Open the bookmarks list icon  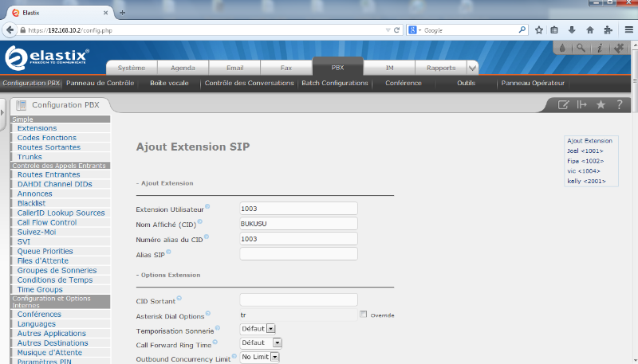pyautogui.click(x=554, y=30)
